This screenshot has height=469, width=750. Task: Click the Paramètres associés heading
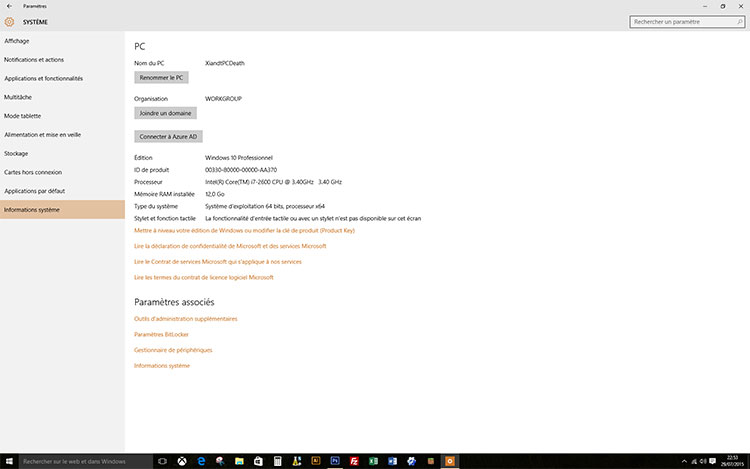coord(174,302)
